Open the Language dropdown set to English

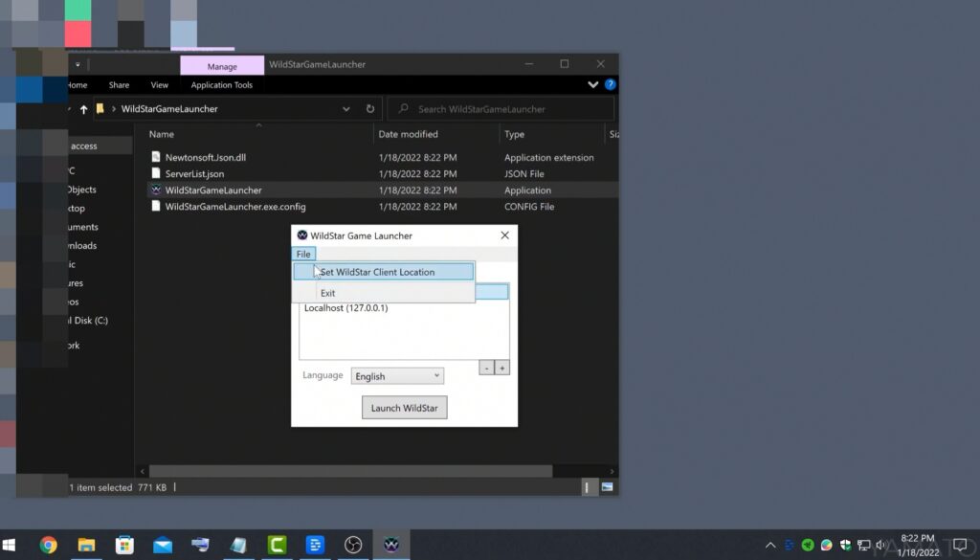[x=397, y=376]
